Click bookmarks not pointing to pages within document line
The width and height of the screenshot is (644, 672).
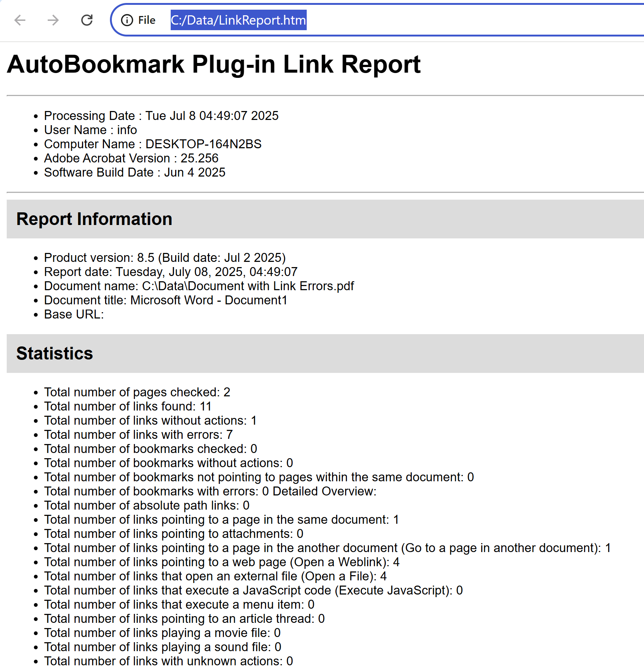(259, 477)
